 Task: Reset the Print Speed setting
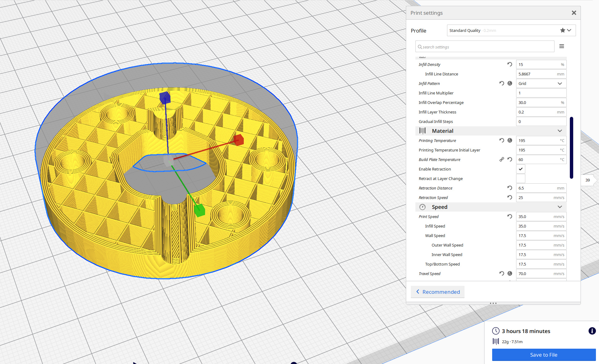pyautogui.click(x=510, y=216)
